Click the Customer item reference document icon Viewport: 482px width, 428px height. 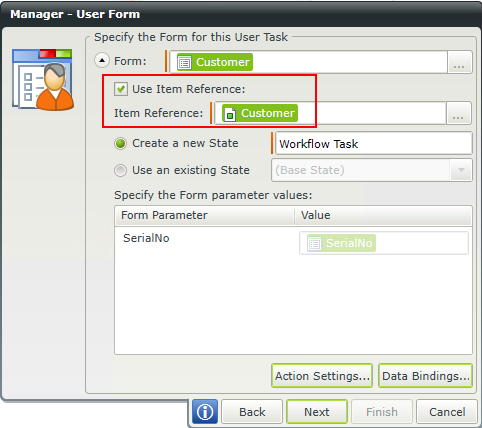point(230,113)
